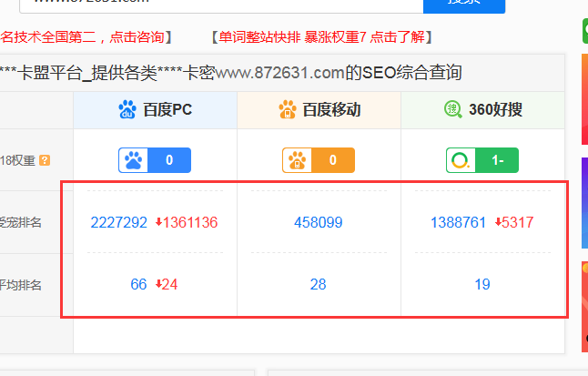Click the green 360 weight badge 1-

[482, 160]
